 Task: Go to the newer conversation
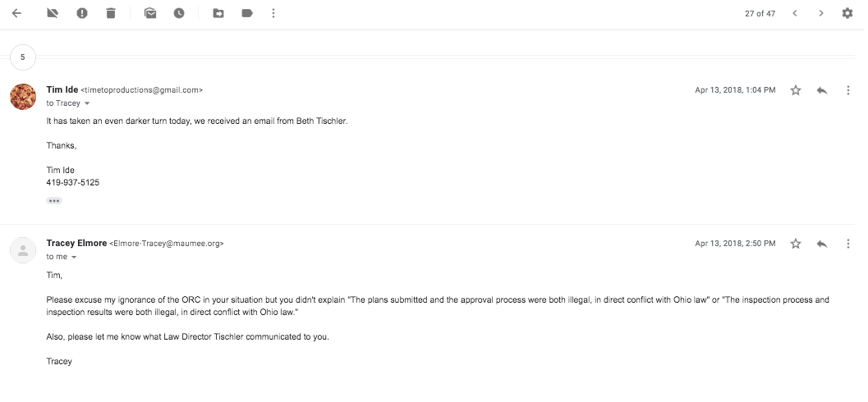click(794, 13)
